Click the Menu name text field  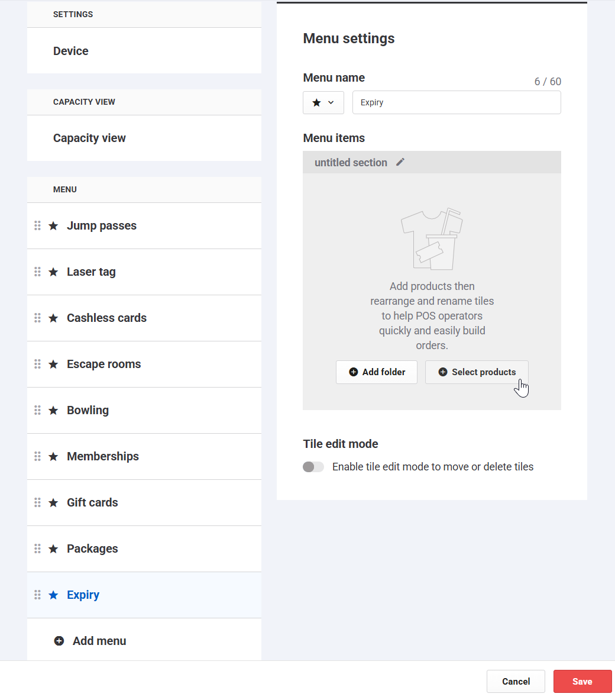457,102
